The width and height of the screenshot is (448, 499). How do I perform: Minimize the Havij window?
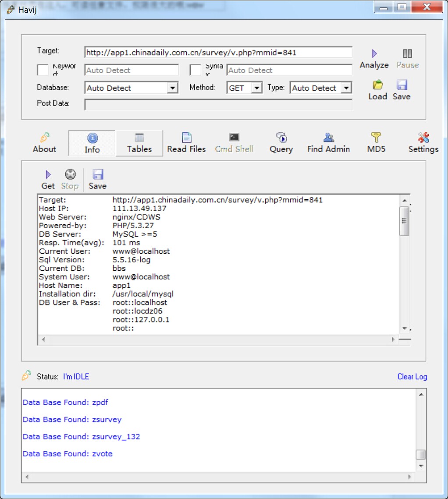(384, 7)
